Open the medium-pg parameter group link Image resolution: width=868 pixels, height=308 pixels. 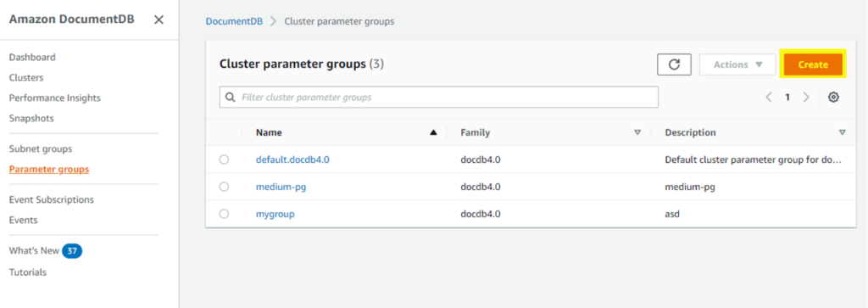tap(281, 187)
